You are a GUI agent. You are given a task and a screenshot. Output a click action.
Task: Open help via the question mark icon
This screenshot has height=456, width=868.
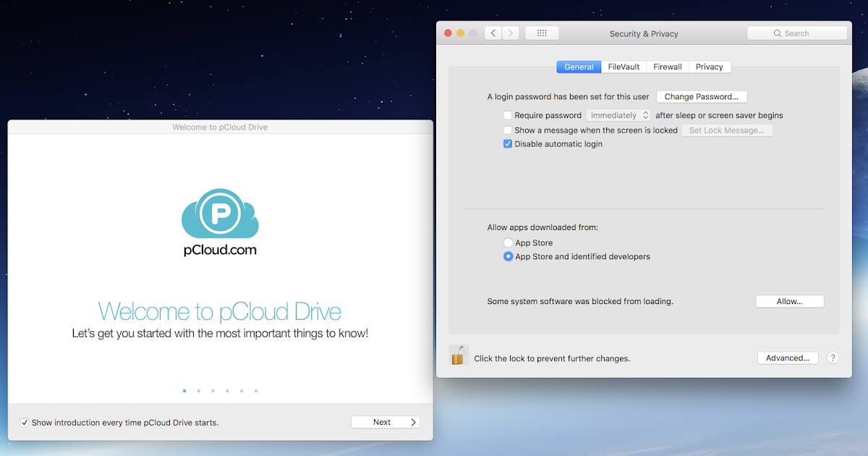[x=833, y=358]
